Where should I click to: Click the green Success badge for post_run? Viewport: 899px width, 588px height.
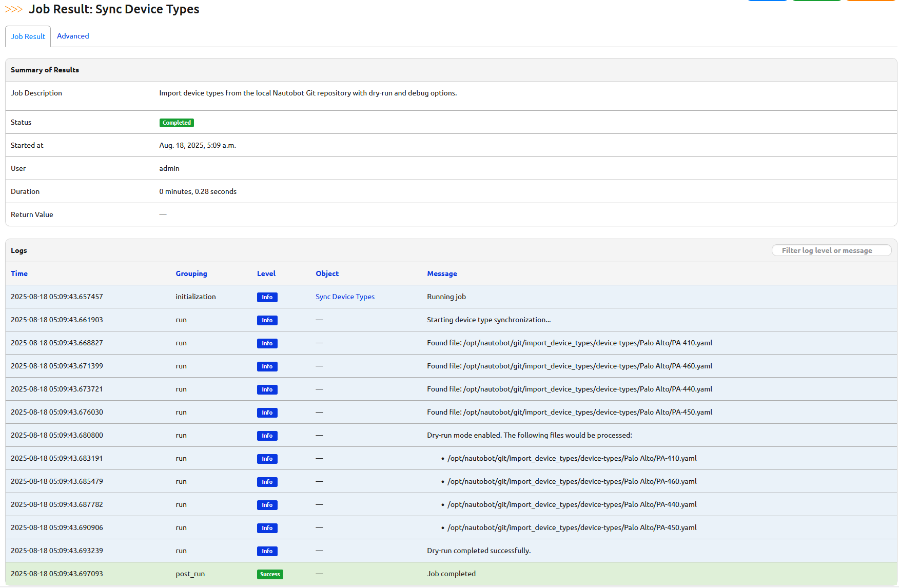(270, 574)
